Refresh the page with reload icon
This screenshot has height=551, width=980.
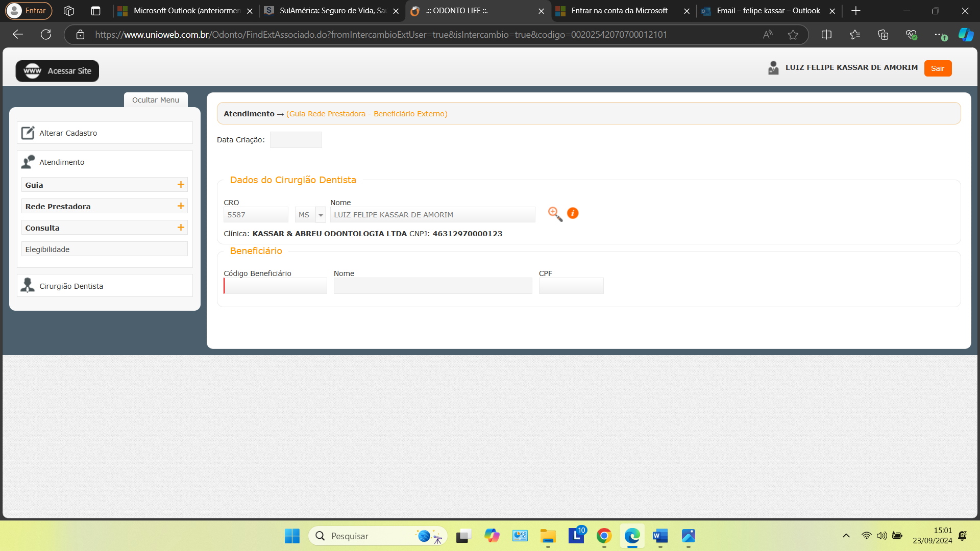click(x=46, y=35)
